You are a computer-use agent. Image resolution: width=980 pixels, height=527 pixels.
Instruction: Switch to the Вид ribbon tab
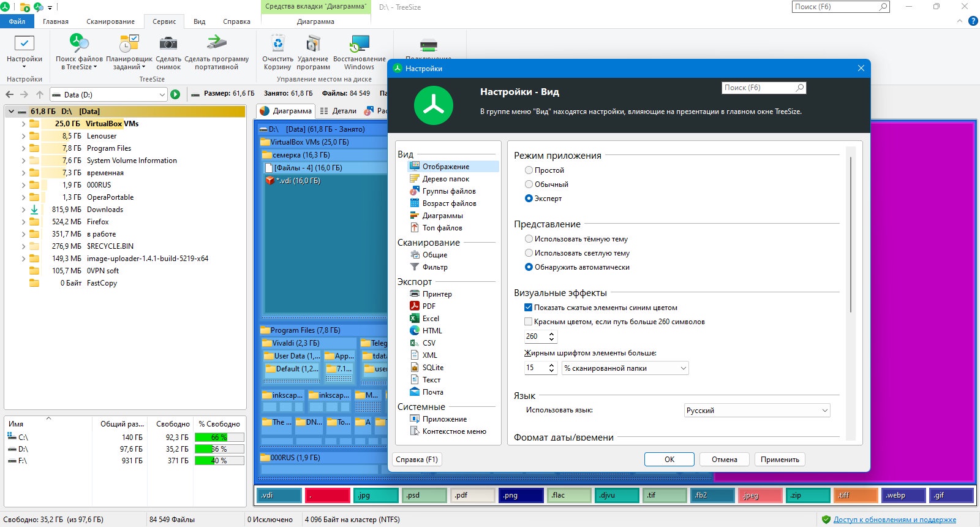point(200,21)
